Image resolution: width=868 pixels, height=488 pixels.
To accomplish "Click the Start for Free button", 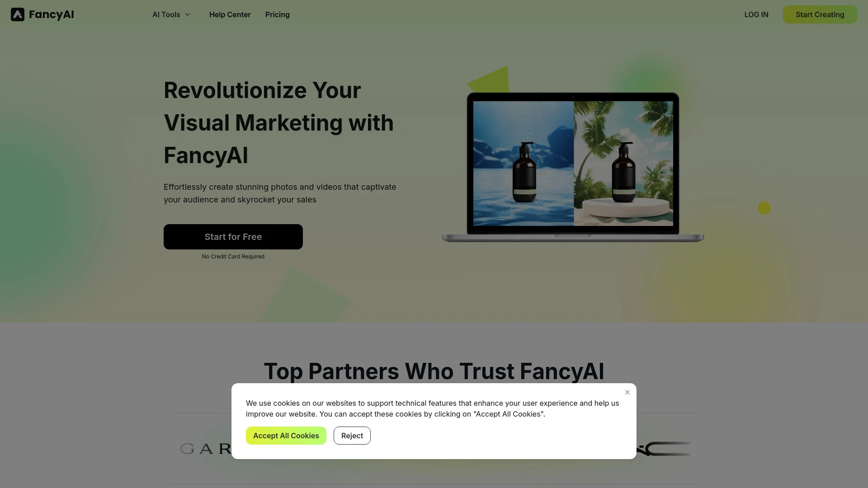I will pos(233,237).
